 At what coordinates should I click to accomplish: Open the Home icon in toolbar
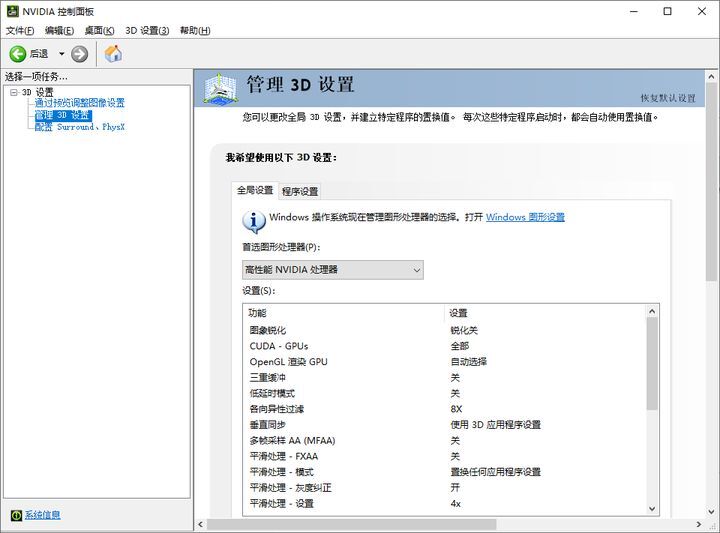click(x=113, y=54)
